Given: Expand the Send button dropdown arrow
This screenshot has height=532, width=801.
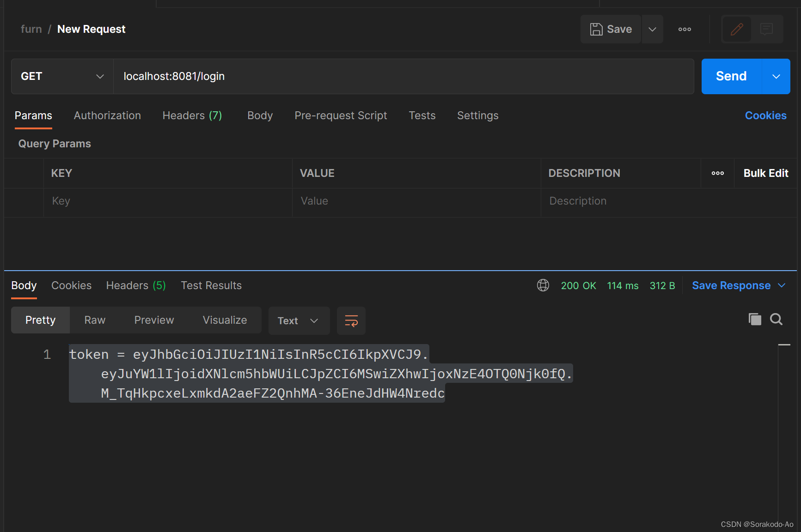Looking at the screenshot, I should point(776,76).
